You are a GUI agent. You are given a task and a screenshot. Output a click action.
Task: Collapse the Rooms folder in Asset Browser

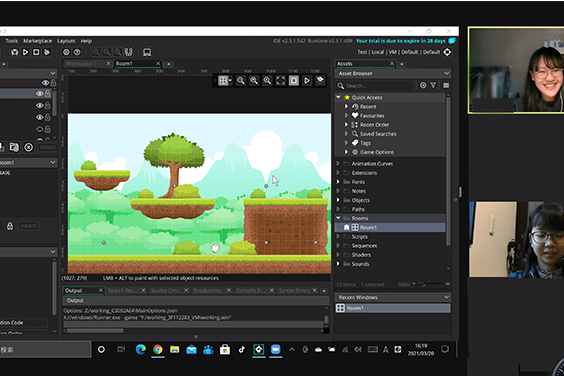(x=338, y=218)
